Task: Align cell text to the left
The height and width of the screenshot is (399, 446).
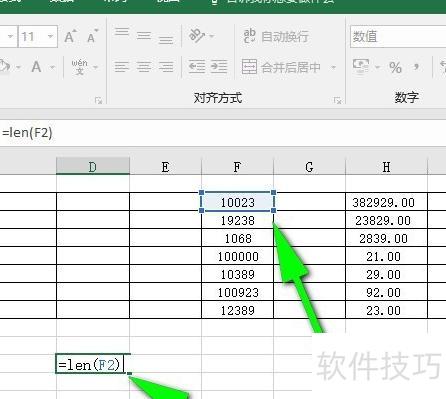Action: point(122,67)
